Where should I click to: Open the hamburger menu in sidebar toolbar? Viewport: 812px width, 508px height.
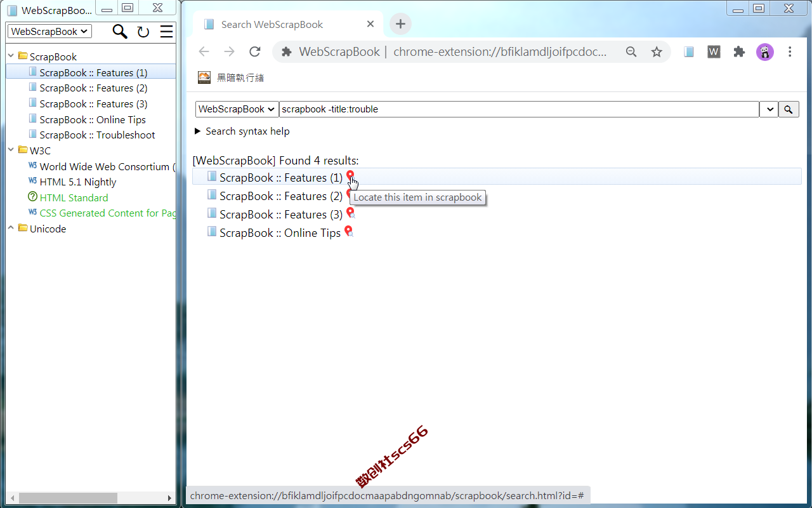[166, 32]
